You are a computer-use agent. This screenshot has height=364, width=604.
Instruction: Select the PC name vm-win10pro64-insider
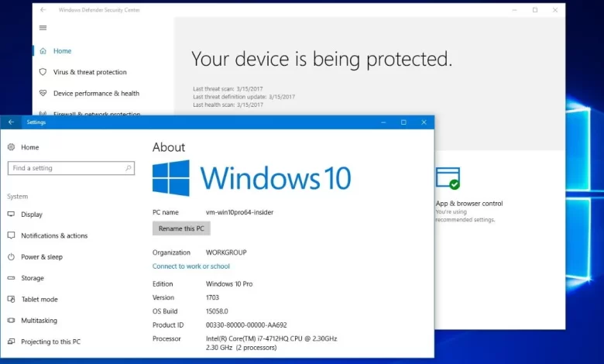[239, 212]
